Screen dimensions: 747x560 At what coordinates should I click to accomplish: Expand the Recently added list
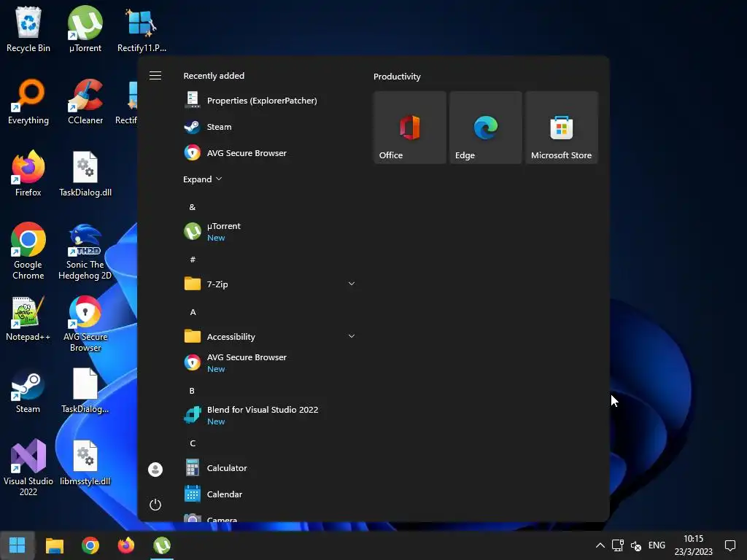pos(203,179)
